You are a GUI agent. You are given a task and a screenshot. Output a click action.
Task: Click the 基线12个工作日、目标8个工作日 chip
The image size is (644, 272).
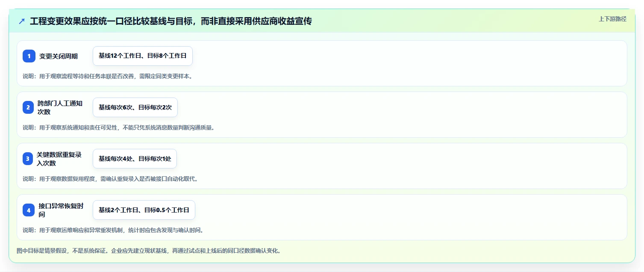point(143,56)
